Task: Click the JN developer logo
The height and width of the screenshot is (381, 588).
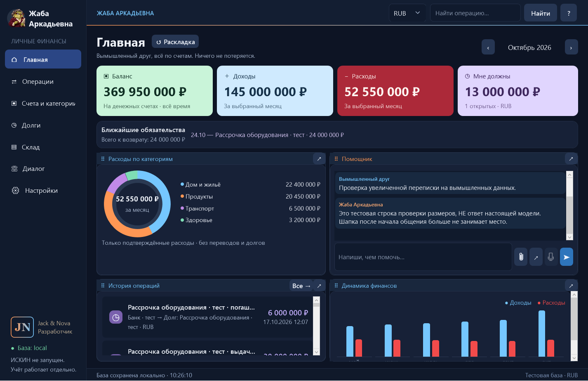Action: coord(22,327)
